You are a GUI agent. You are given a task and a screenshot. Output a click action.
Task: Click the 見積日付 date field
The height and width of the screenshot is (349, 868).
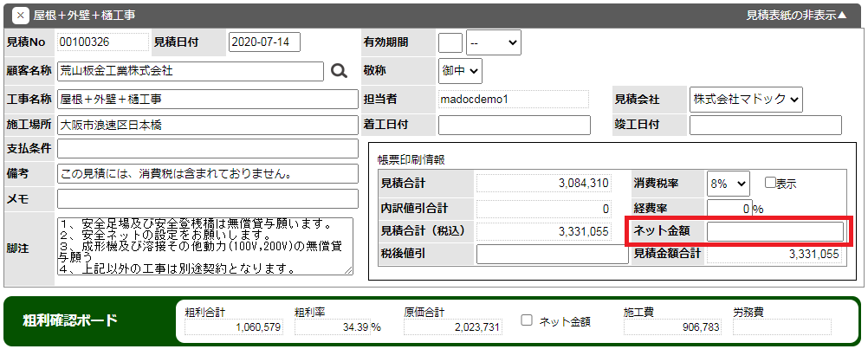264,42
